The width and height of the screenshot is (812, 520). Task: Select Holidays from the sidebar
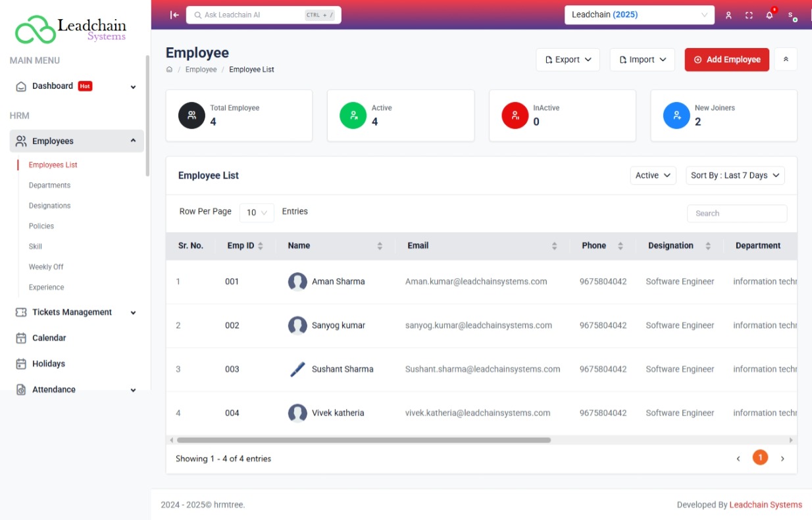[x=49, y=364]
